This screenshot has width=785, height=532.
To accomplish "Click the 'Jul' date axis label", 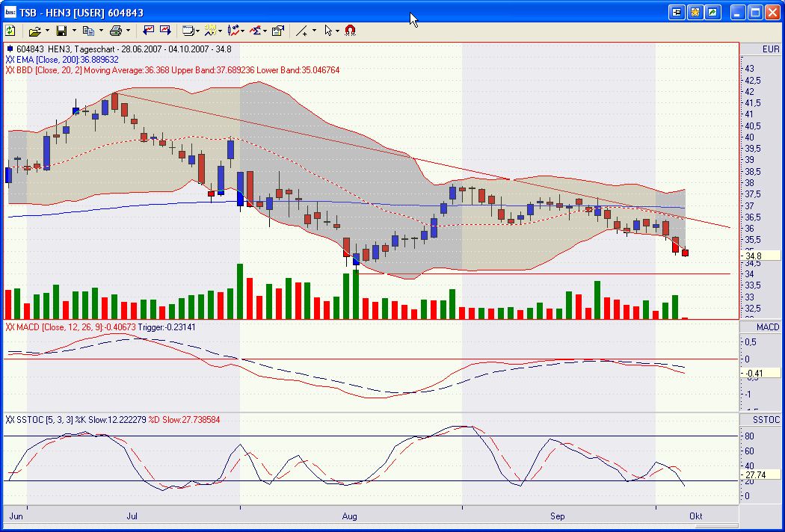I will point(132,516).
